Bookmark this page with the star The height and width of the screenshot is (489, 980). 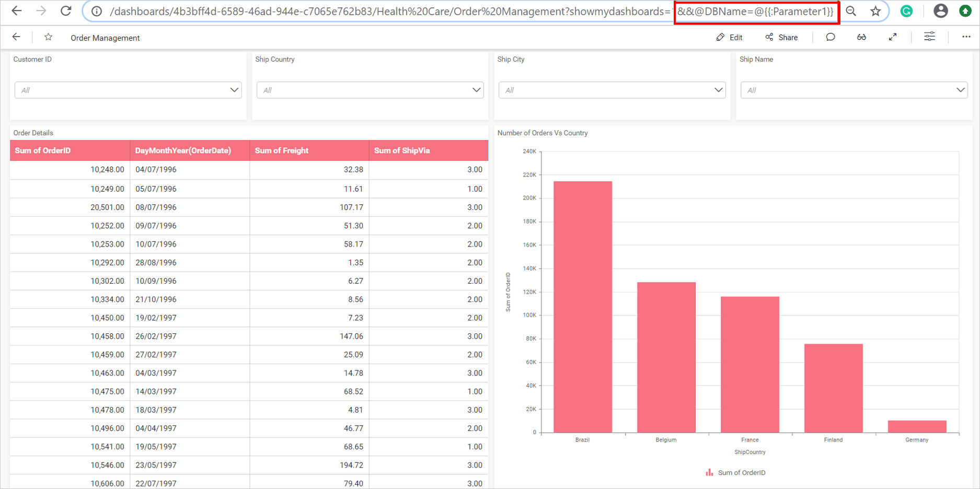click(x=876, y=10)
